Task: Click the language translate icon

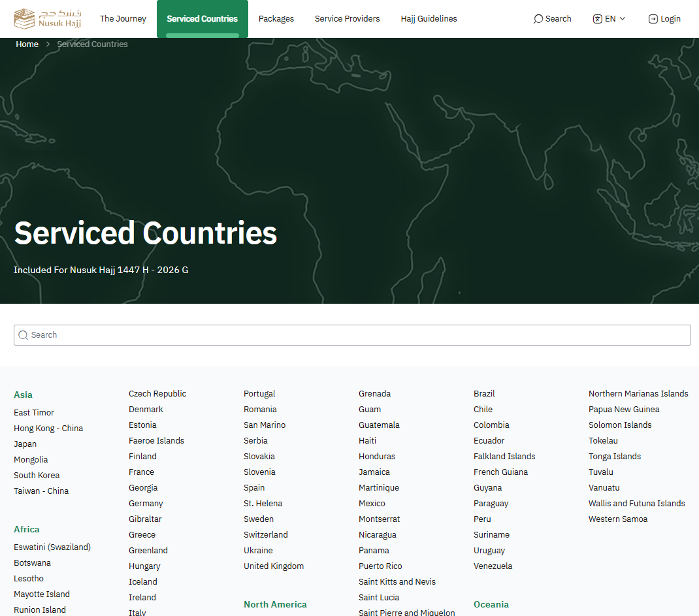Action: [x=597, y=19]
